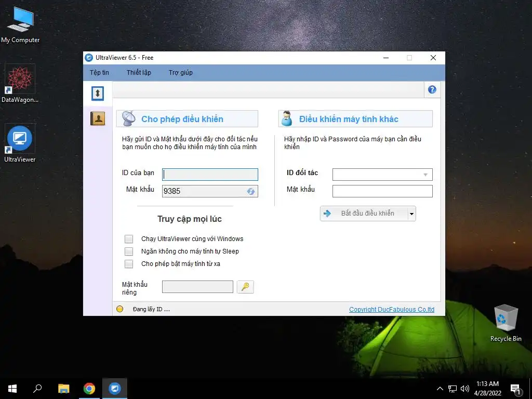This screenshot has height=399, width=532.
Task: Click the ID của bạn field
Action: click(210, 175)
